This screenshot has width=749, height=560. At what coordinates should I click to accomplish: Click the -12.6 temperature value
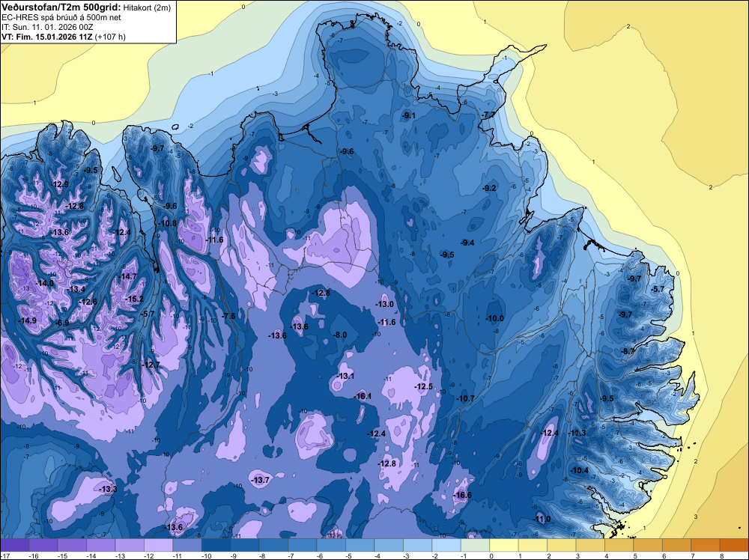pos(88,302)
